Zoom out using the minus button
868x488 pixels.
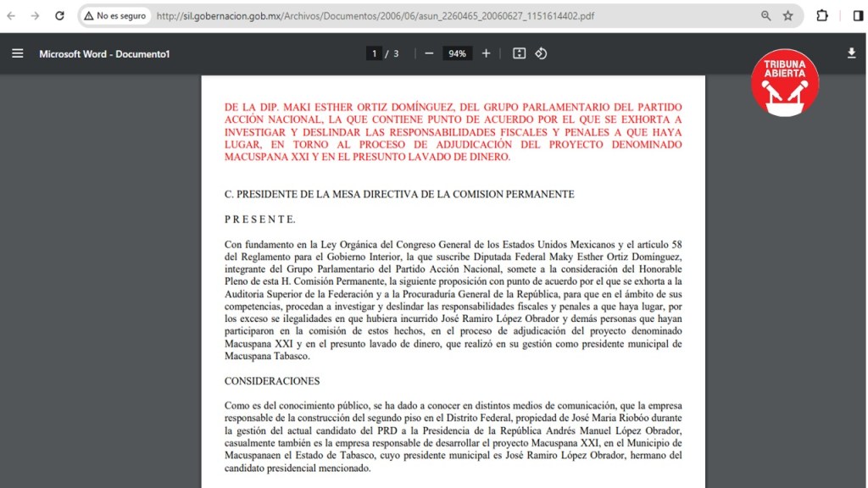429,53
